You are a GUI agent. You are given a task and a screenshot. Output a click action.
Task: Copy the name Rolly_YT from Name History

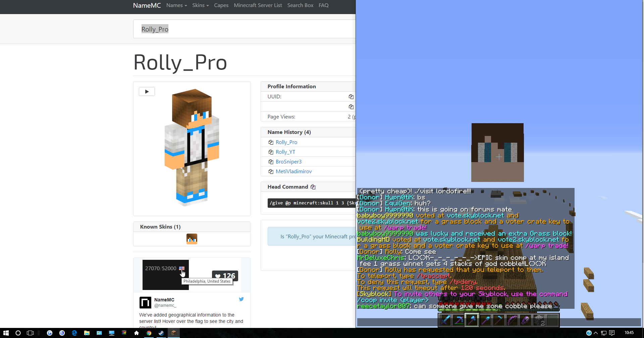[x=271, y=152]
